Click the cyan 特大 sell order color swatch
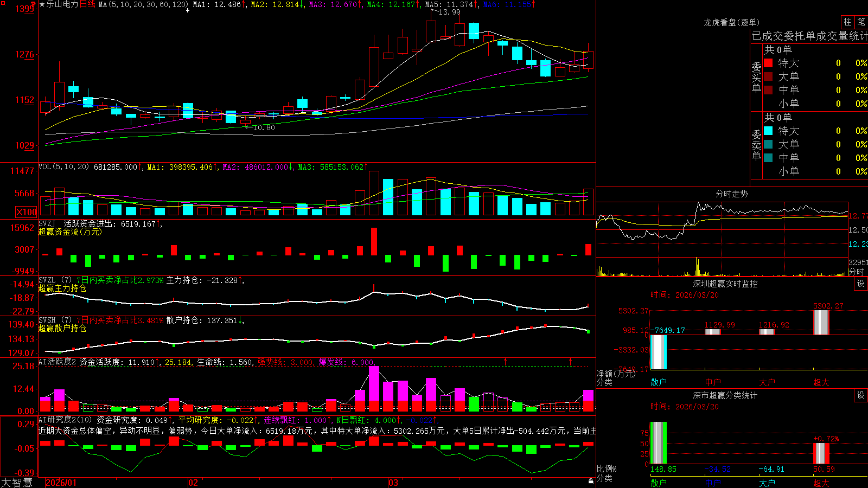 [768, 131]
